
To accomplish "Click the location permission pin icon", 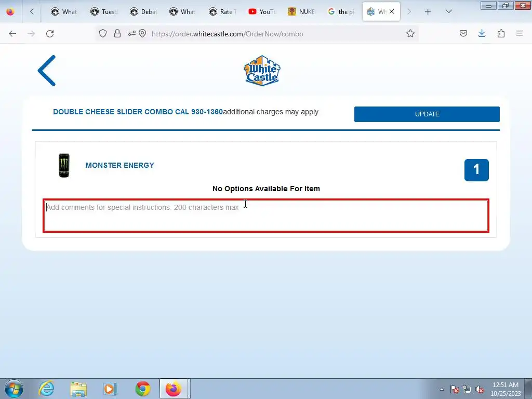I will click(142, 34).
